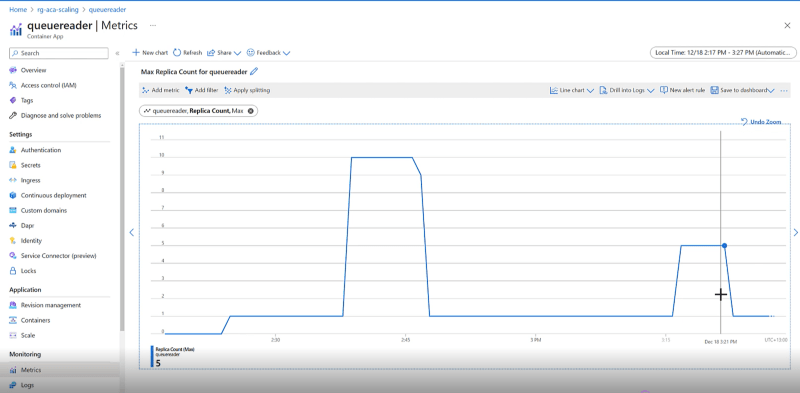Open the Local Time range picker
The width and height of the screenshot is (800, 393).
(723, 53)
